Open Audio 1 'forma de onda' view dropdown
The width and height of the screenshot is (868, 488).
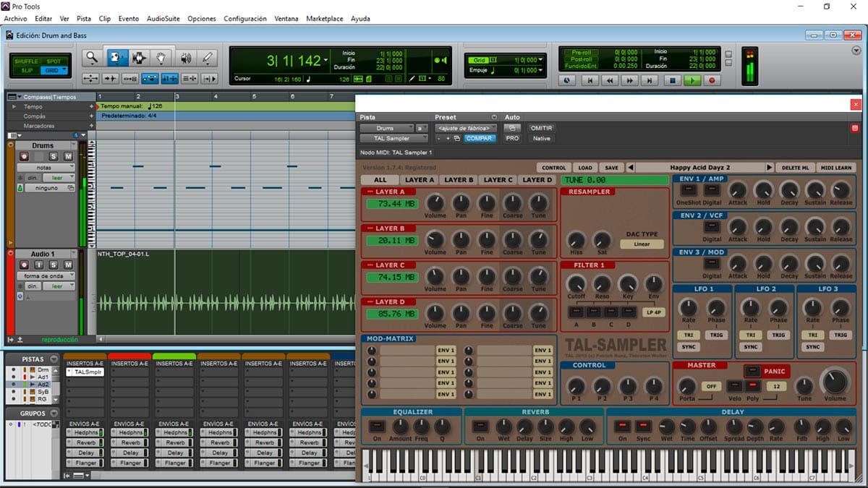[x=46, y=275]
